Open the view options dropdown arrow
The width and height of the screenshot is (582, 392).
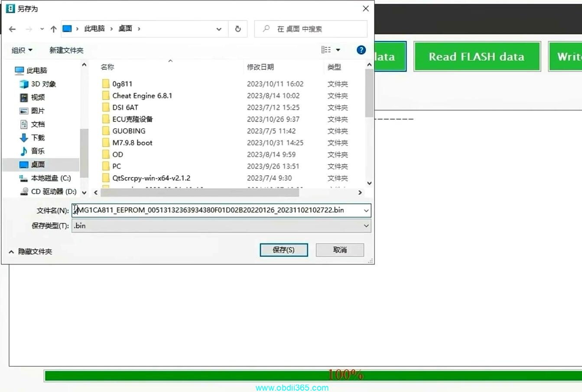[338, 50]
